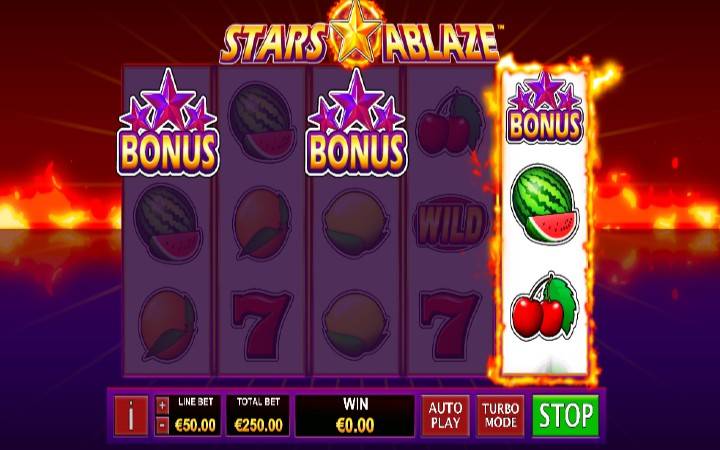Decrease the line bet with minus
Viewport: 720px width, 450px height.
[x=162, y=426]
